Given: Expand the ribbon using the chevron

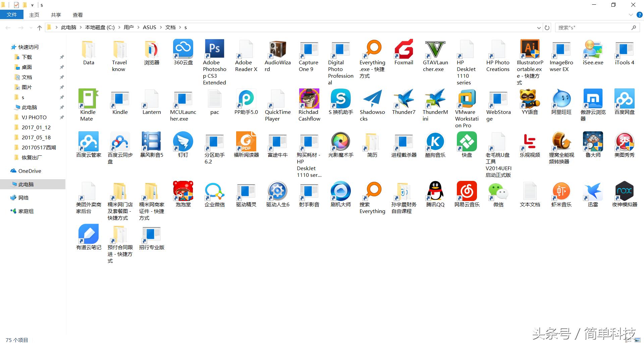Looking at the screenshot, I should (x=630, y=15).
